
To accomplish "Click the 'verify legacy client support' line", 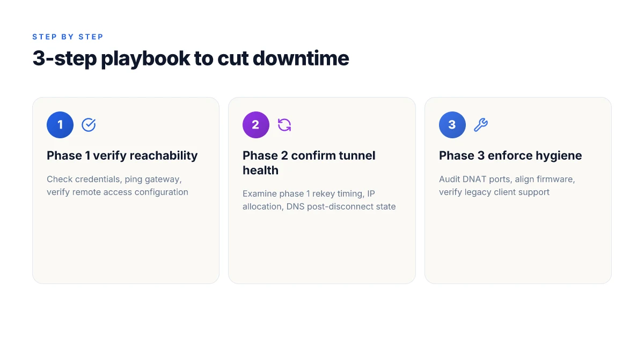I will coord(494,192).
